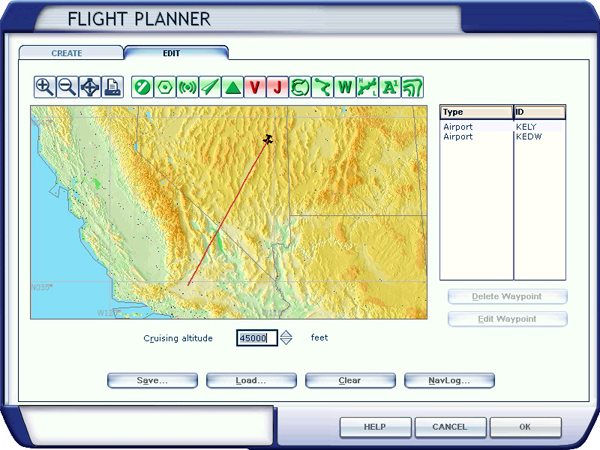Click the Cruising altitude label
Viewport: 600px width, 450px height.
point(178,338)
